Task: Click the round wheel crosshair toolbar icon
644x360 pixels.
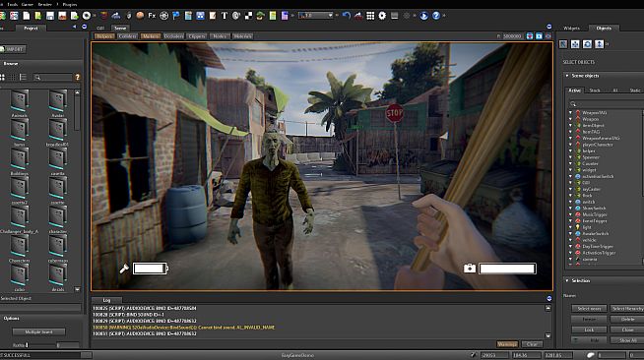Action: (x=163, y=16)
